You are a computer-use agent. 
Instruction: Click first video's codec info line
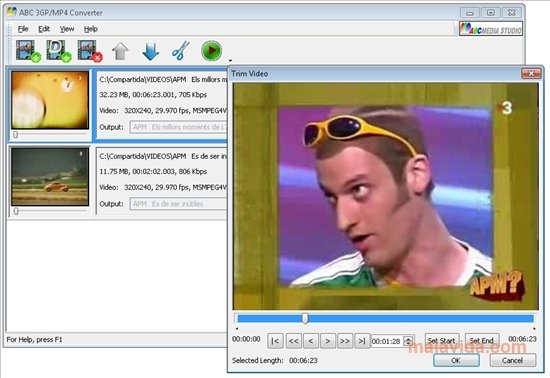[163, 111]
